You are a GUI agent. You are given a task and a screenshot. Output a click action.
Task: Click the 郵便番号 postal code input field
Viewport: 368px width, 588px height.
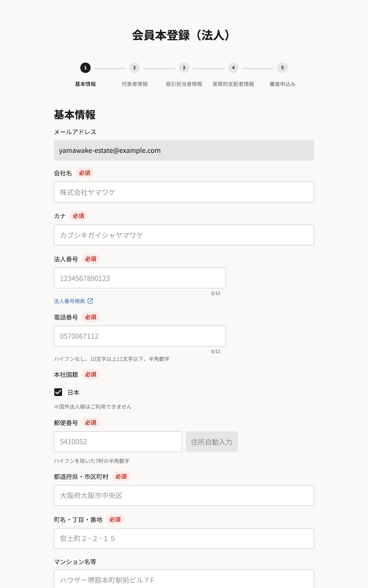118,441
